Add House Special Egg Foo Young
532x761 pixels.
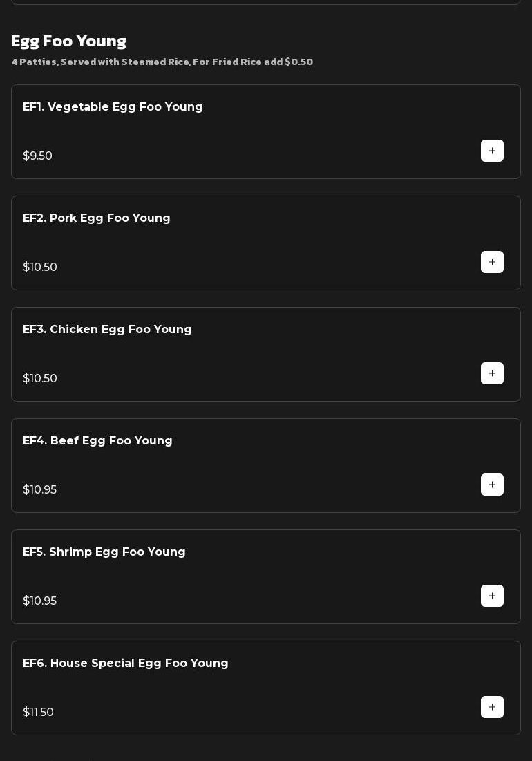[492, 707]
